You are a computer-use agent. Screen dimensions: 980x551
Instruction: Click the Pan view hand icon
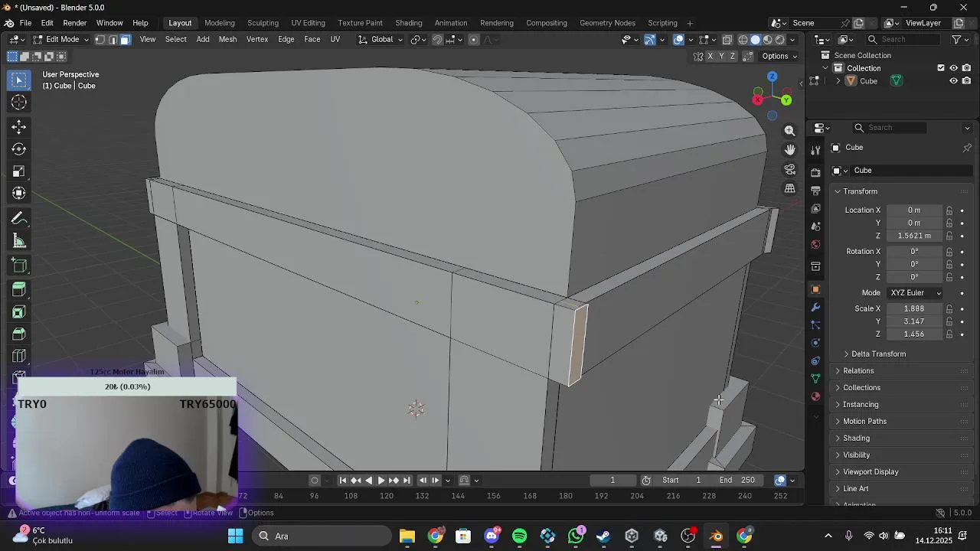click(x=790, y=150)
